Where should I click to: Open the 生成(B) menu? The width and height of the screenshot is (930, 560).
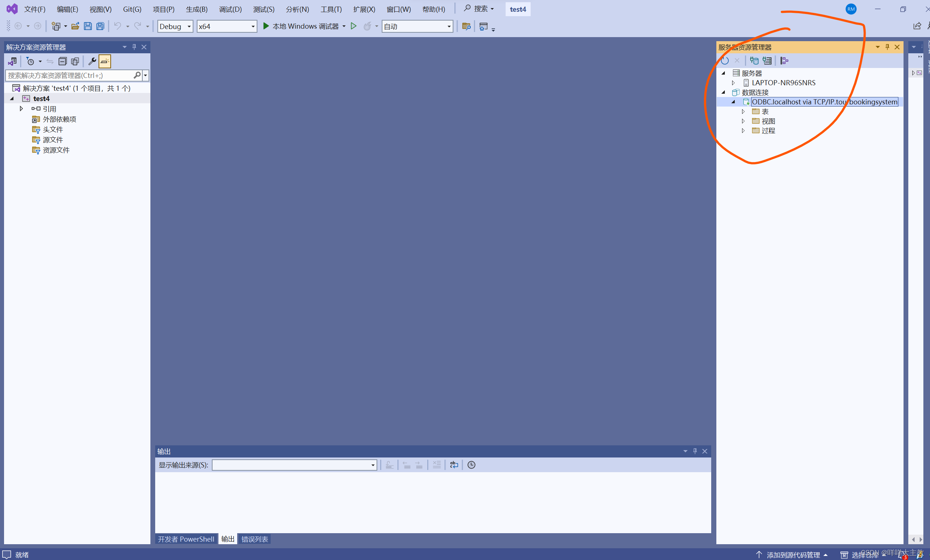pyautogui.click(x=196, y=9)
